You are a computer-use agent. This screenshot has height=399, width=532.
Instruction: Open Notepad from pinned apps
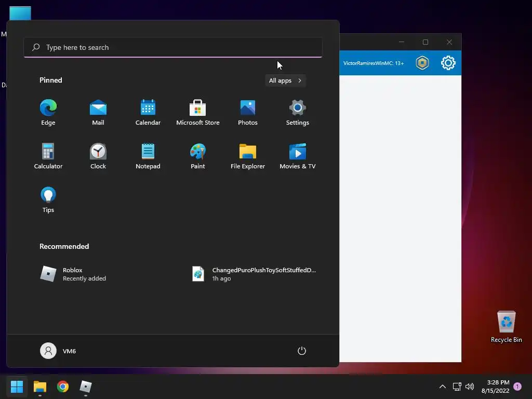point(148,156)
